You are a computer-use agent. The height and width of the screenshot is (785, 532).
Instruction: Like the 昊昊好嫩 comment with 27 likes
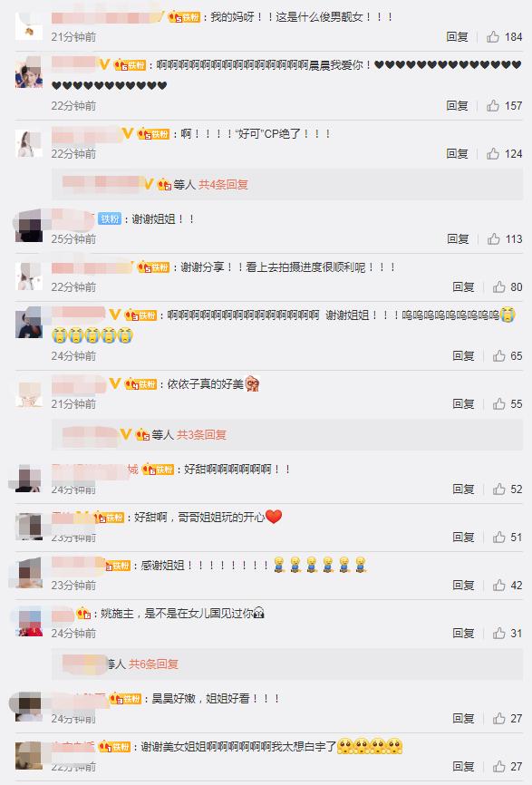pos(499,719)
